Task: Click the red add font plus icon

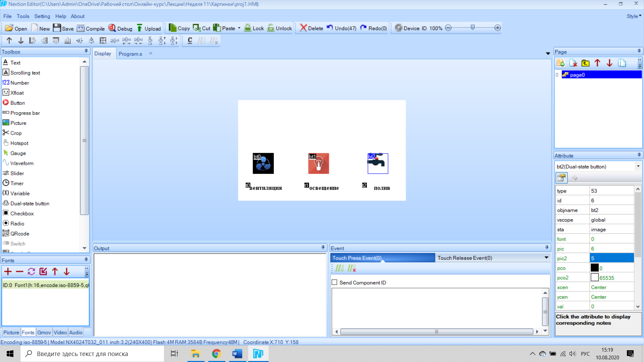Action: click(8, 271)
